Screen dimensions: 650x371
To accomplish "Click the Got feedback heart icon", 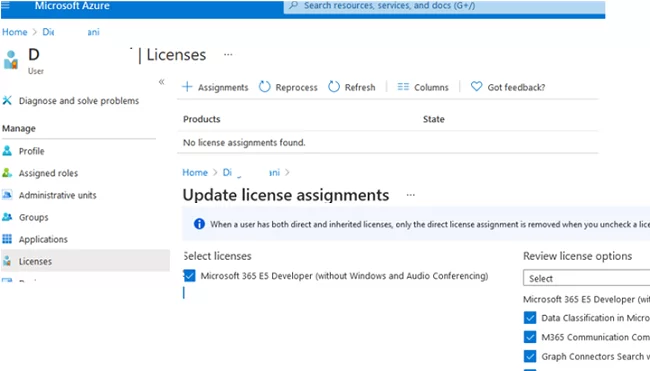I will 476,86.
